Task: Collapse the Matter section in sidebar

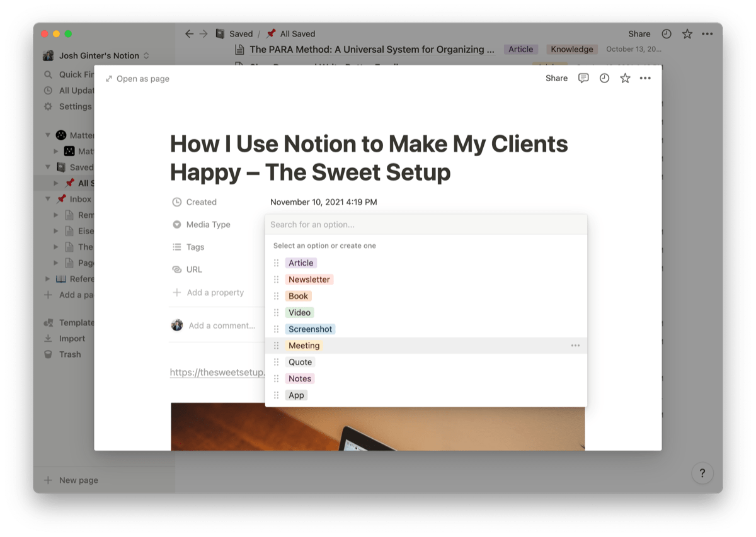Action: click(x=48, y=135)
